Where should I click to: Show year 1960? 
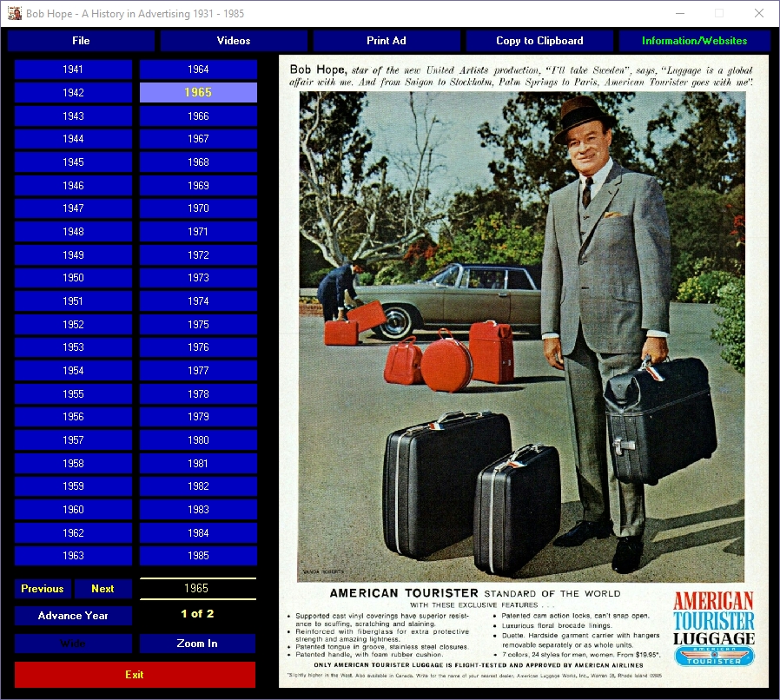tap(73, 510)
